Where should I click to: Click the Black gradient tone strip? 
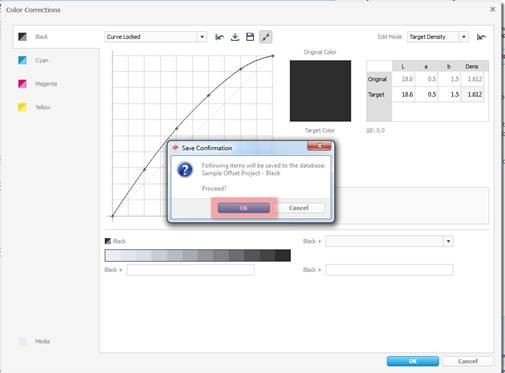tap(198, 255)
